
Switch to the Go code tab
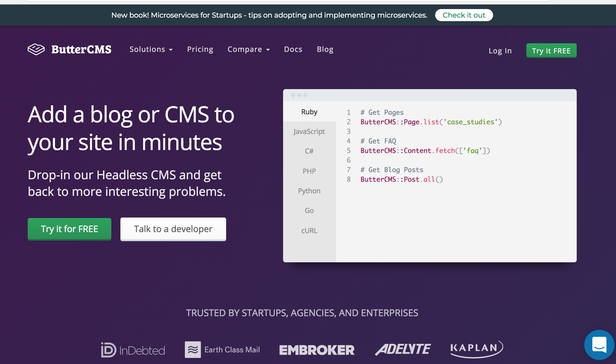(x=310, y=210)
